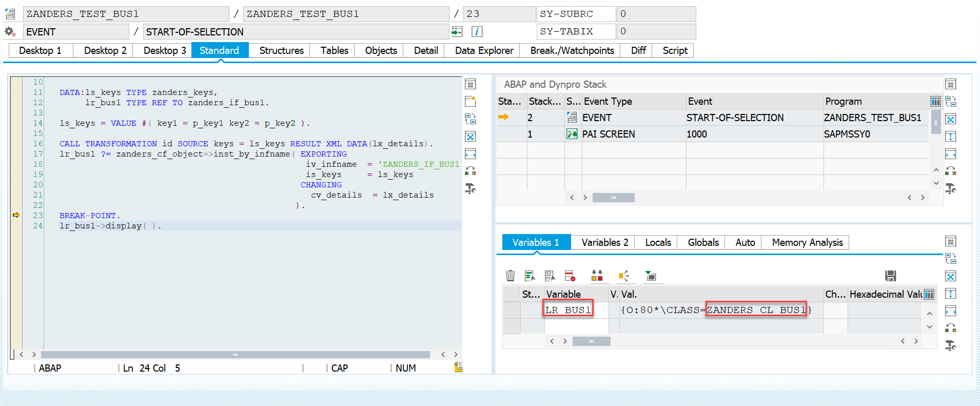Click the SY-SUBRC value field
980x406 pixels.
(x=656, y=14)
